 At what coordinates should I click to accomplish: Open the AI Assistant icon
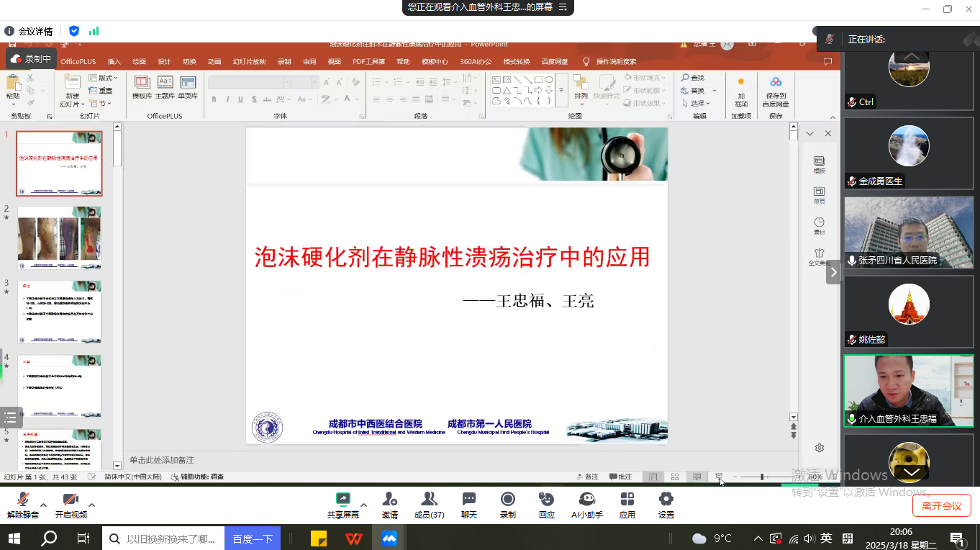coord(586,500)
